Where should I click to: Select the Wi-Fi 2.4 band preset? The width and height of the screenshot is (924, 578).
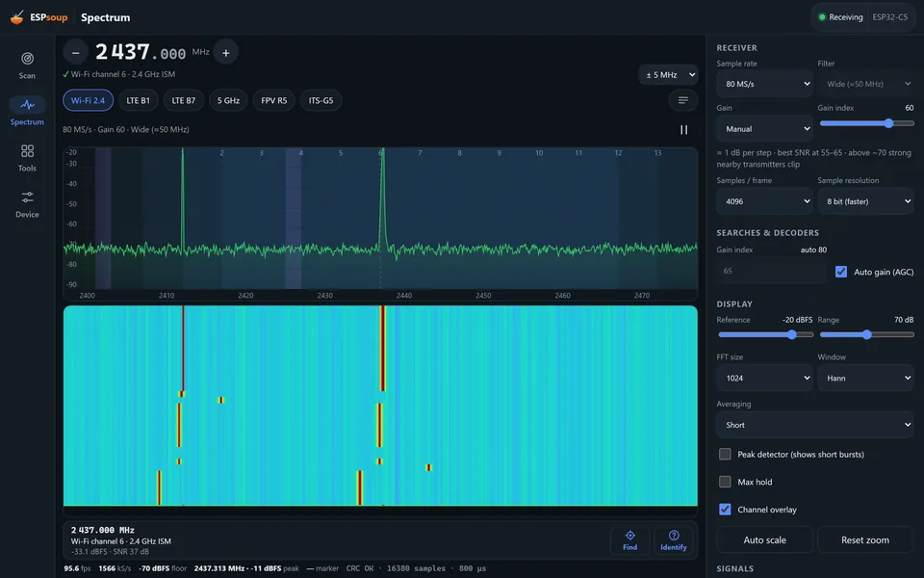[88, 100]
